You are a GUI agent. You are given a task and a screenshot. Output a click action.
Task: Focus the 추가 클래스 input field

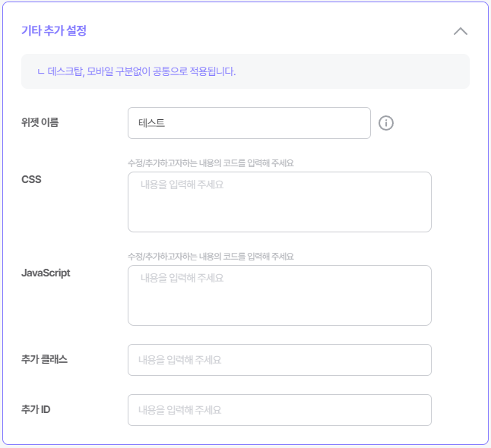(x=280, y=360)
